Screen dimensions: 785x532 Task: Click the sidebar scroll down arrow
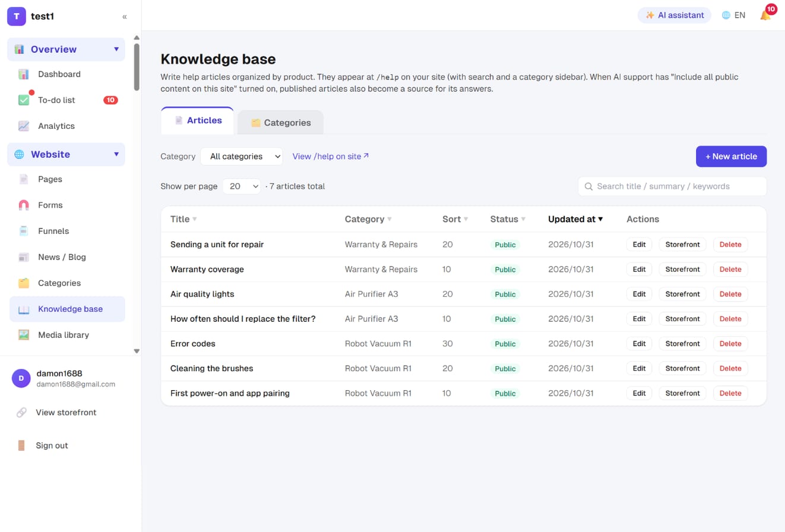tap(137, 351)
